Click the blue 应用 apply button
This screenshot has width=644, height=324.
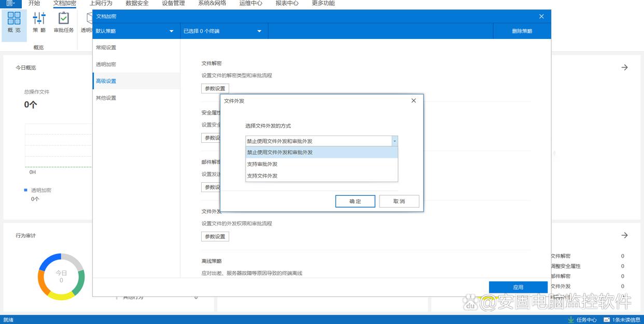point(518,287)
